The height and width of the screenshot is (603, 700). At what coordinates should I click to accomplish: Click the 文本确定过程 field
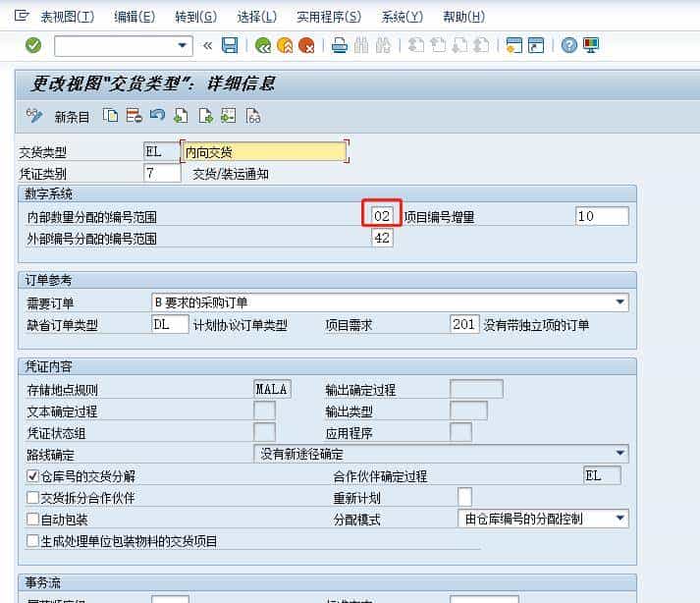click(264, 411)
